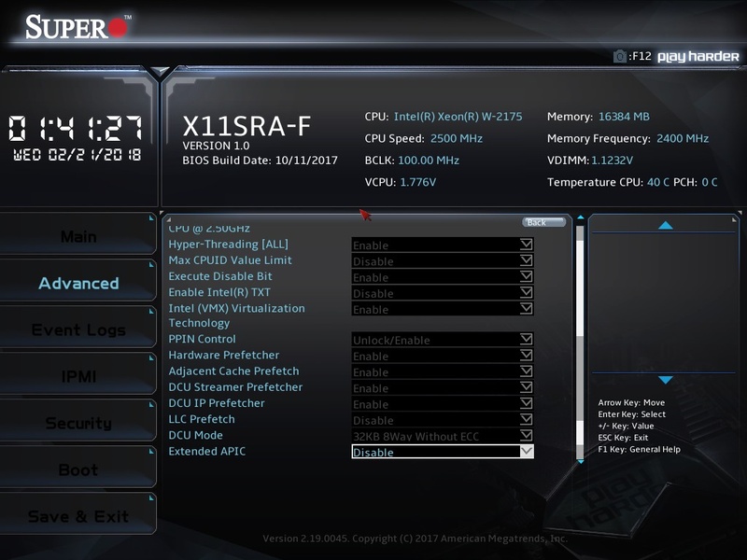The height and width of the screenshot is (560, 747).
Task: Click the help panel up arrow
Action: pyautogui.click(x=665, y=225)
